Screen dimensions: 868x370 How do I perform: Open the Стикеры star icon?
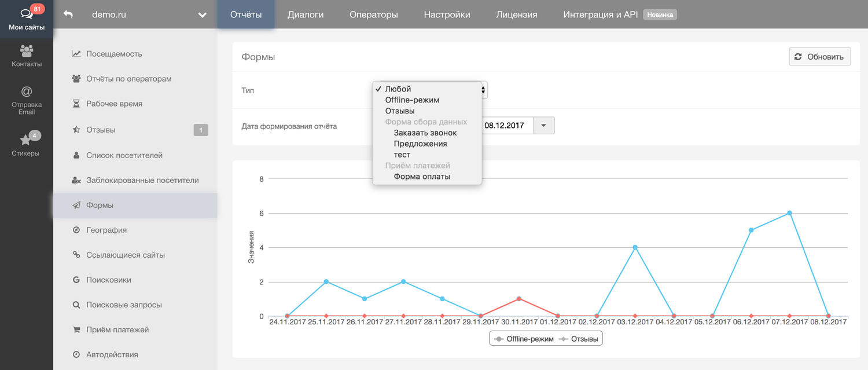(25, 141)
